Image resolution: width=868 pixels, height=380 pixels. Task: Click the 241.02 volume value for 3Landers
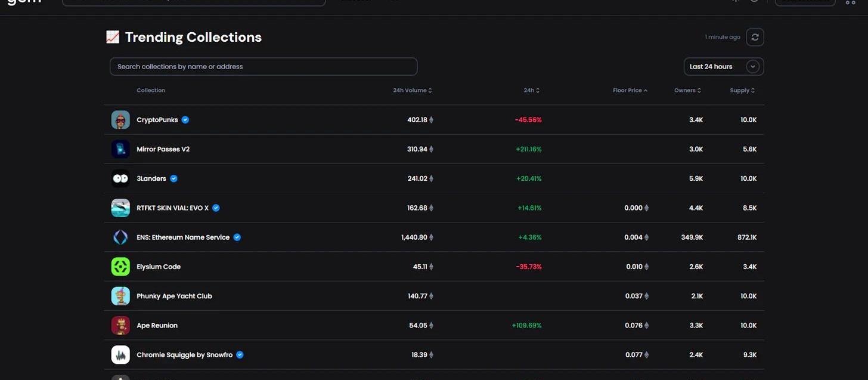point(417,178)
